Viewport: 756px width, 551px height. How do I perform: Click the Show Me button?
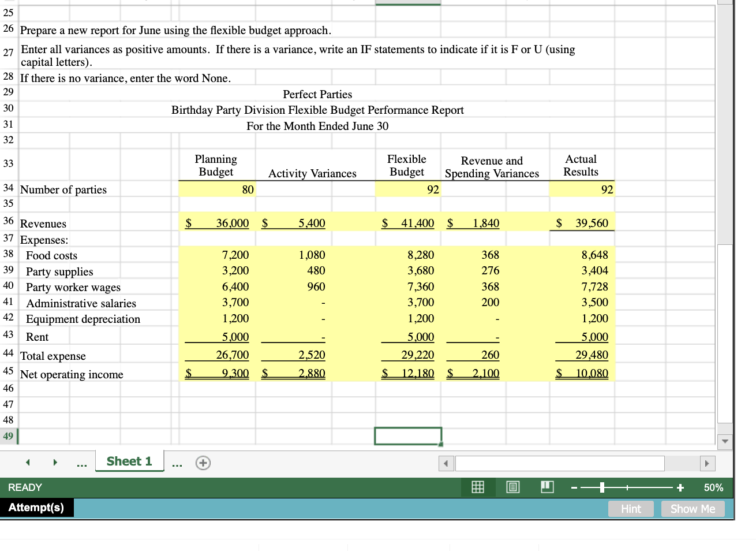pos(693,508)
